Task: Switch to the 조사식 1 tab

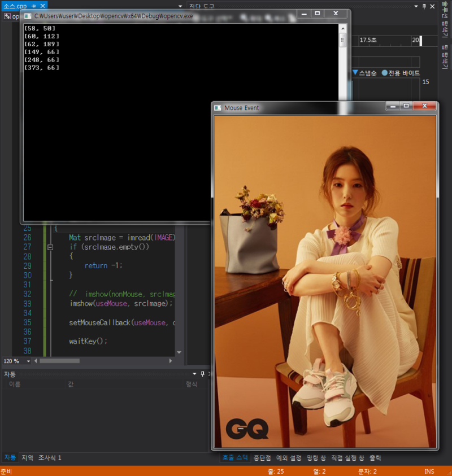Action: 50,457
